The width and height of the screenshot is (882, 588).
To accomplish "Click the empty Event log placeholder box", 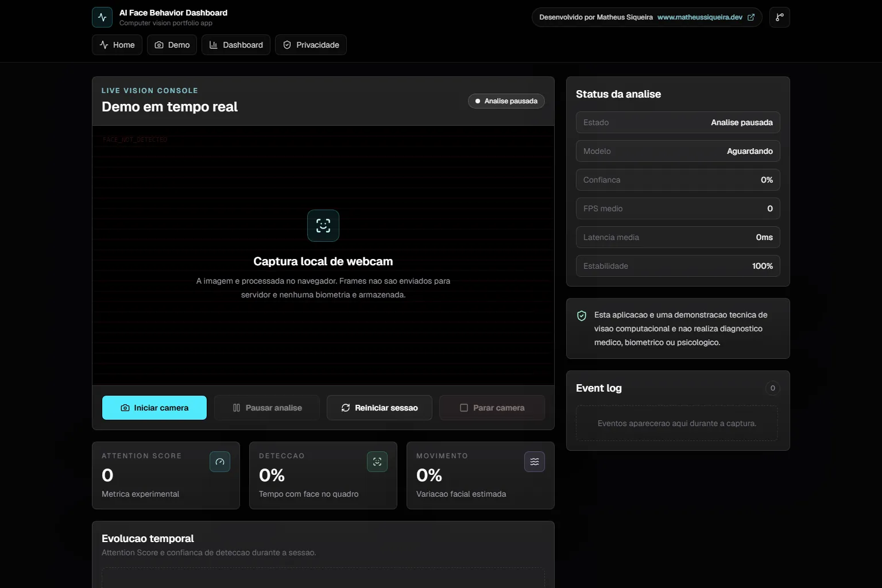I will pos(677,423).
